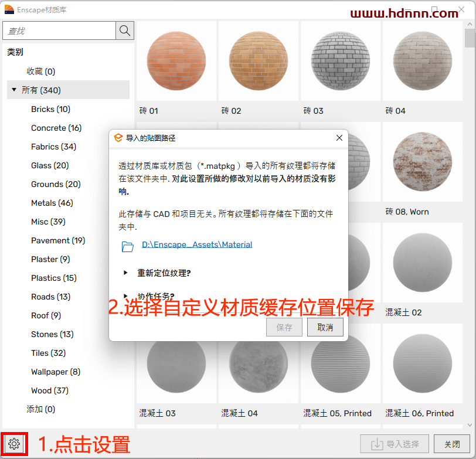Select the 添加 (0) category
The image size is (476, 459).
point(40,410)
